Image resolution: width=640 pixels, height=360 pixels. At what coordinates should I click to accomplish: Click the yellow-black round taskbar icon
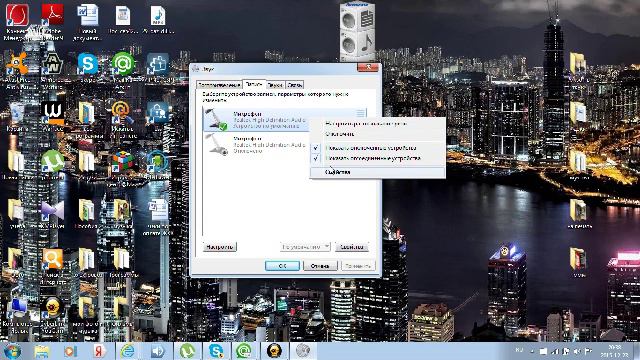[274, 351]
